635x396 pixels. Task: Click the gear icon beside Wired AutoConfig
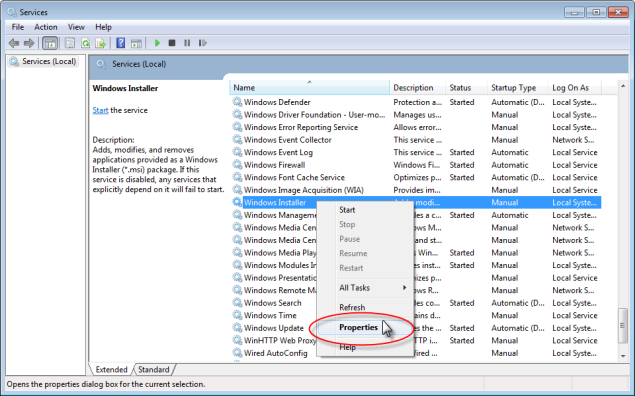pos(237,353)
